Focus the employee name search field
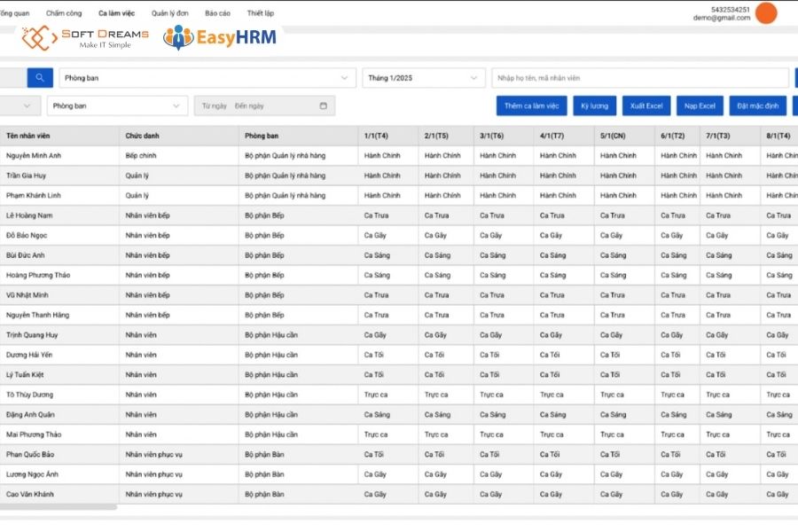The image size is (798, 532). pyautogui.click(x=640, y=78)
